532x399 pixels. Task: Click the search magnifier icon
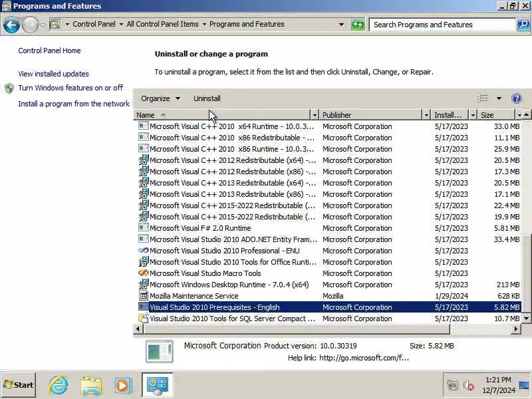523,25
